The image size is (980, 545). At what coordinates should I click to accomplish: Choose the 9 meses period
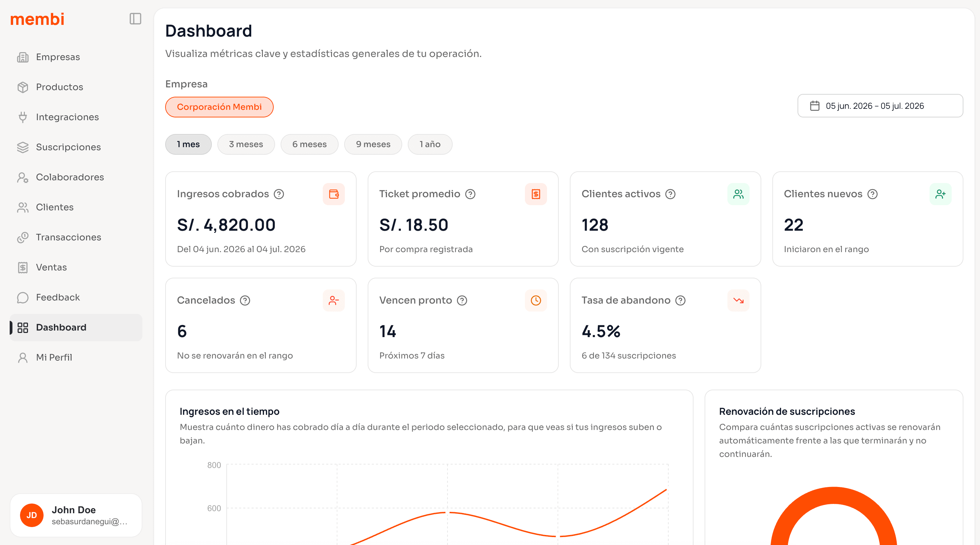pyautogui.click(x=373, y=144)
